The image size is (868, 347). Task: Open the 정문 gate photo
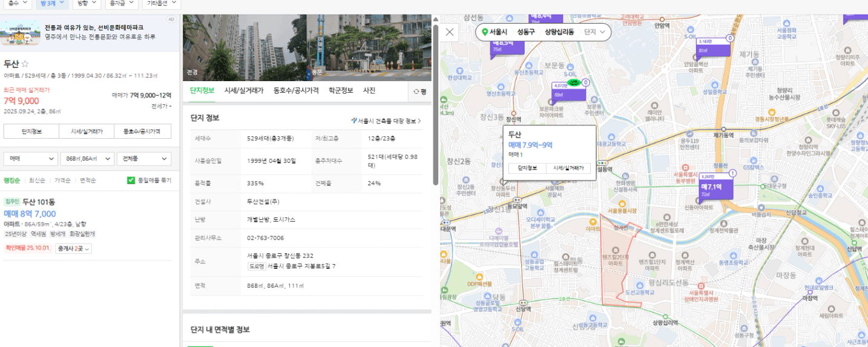[369, 48]
